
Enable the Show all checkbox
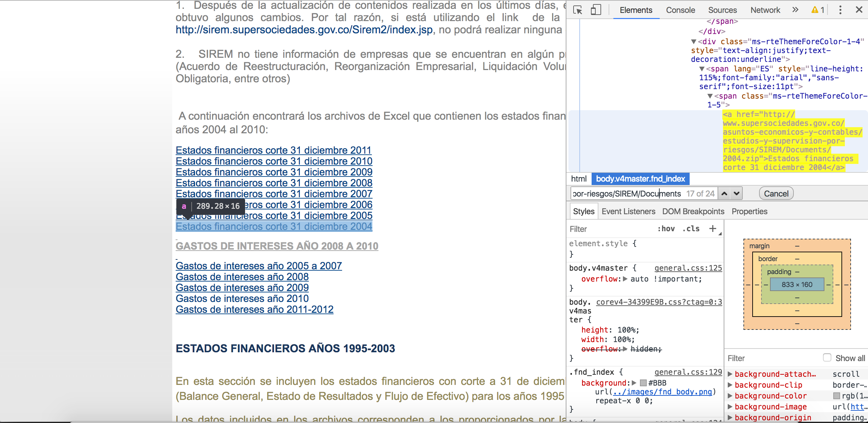point(827,357)
